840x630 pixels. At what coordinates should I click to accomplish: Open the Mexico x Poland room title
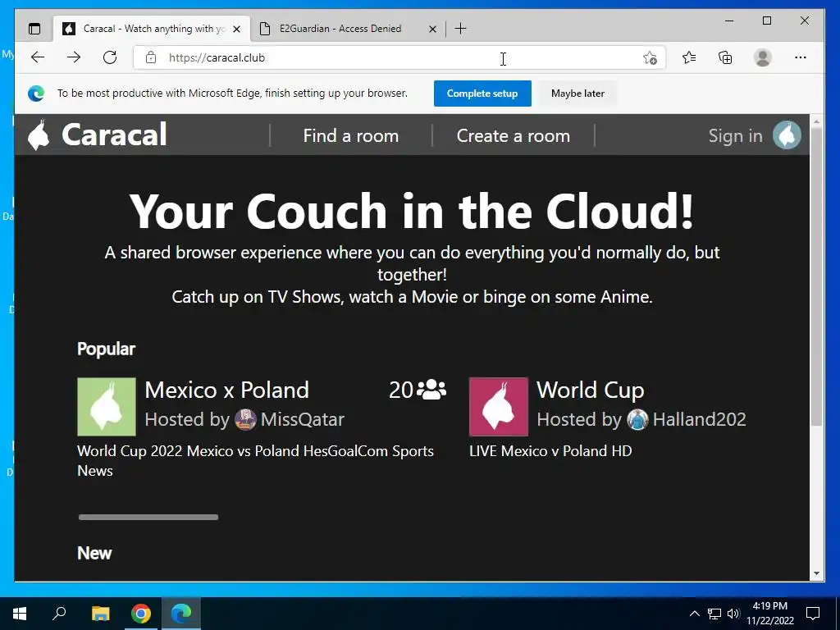226,390
